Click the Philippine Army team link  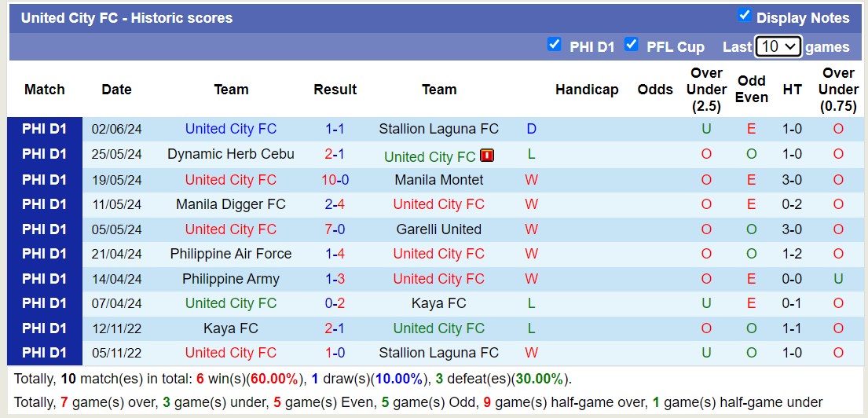point(231,279)
